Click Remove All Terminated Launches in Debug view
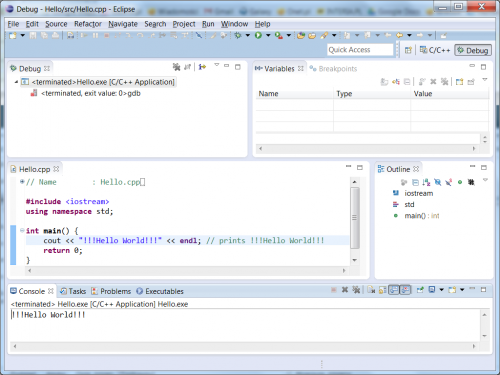Screen dimensions: 500x375 pos(176,67)
